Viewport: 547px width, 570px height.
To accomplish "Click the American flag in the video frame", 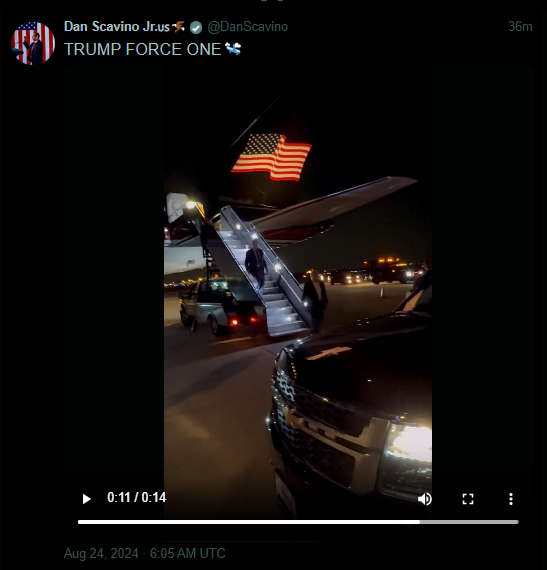I will 272,157.
